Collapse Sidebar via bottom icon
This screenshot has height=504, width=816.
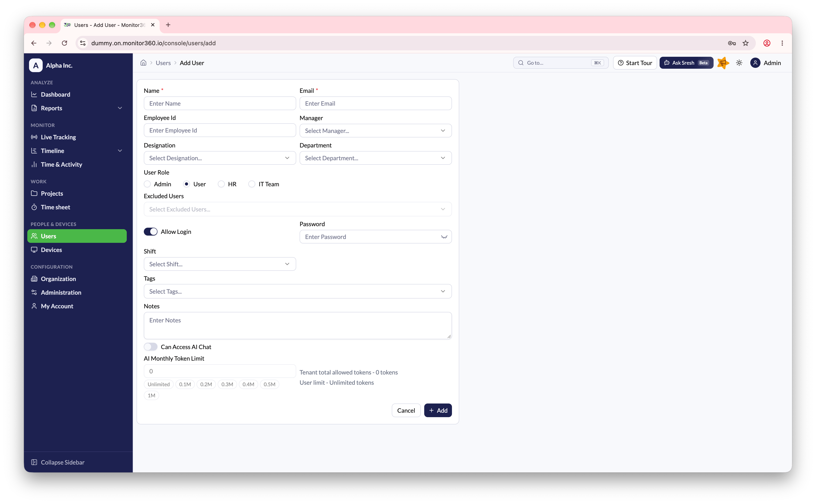(34, 462)
